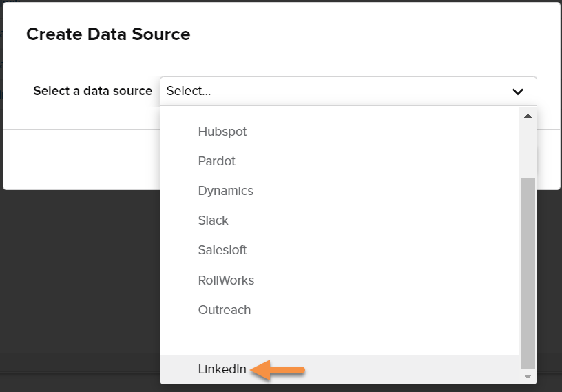Click the dropdown chevron arrow
The image size is (562, 392).
pos(517,92)
